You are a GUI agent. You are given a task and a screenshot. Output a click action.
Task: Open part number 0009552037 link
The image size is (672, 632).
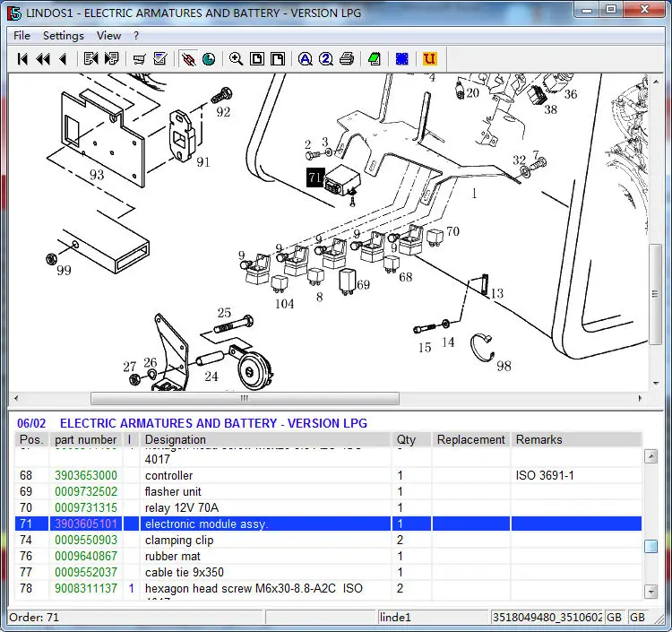[x=86, y=573]
